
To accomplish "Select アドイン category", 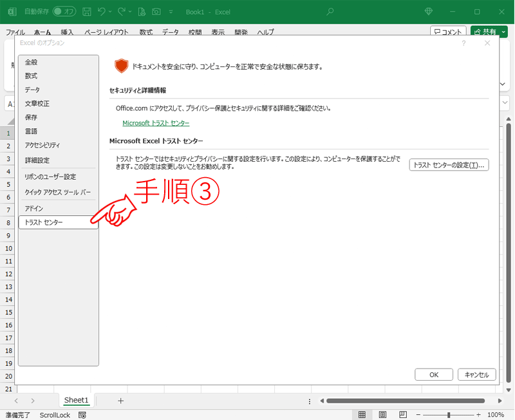I will pyautogui.click(x=59, y=208).
